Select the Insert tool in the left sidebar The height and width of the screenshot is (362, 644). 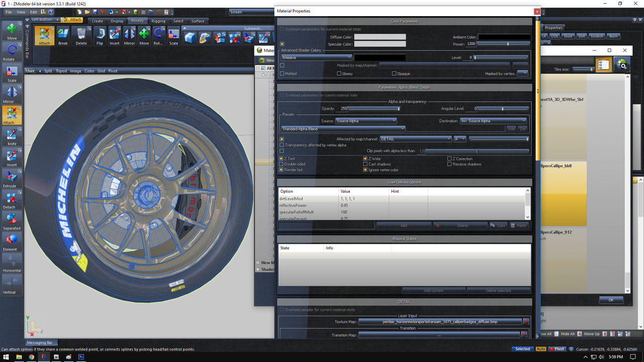click(12, 157)
